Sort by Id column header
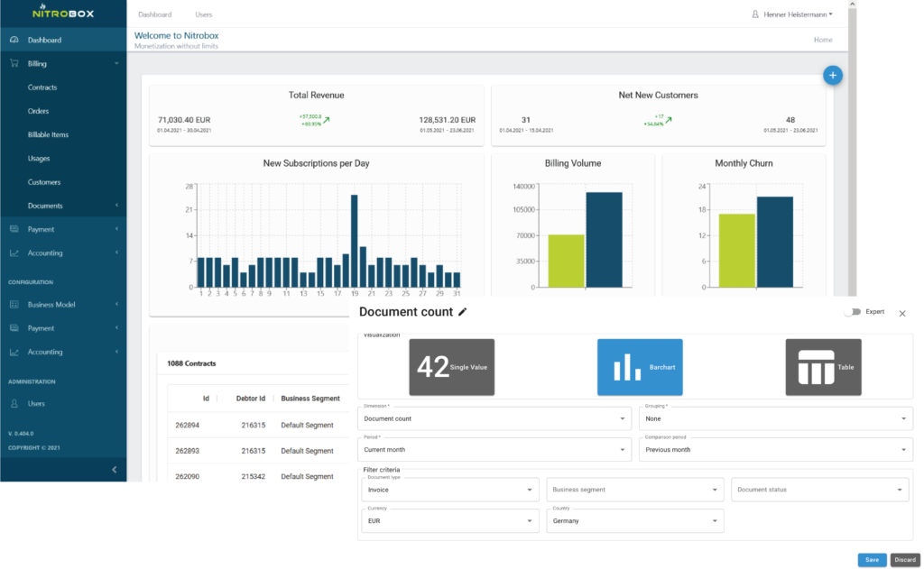The width and height of the screenshot is (924, 569). (x=206, y=399)
